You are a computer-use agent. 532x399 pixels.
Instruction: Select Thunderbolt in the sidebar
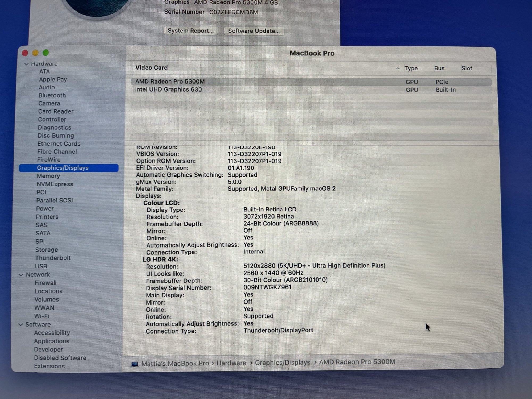coord(53,258)
